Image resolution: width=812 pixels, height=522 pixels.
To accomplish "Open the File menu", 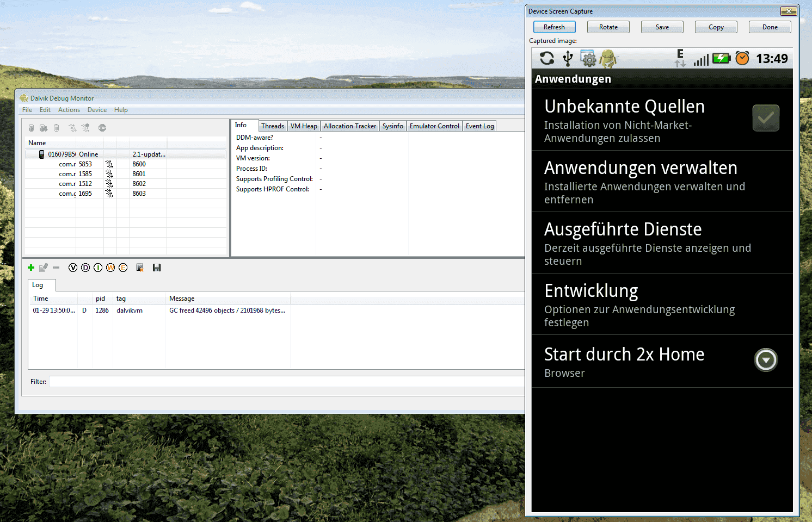I will [x=27, y=110].
